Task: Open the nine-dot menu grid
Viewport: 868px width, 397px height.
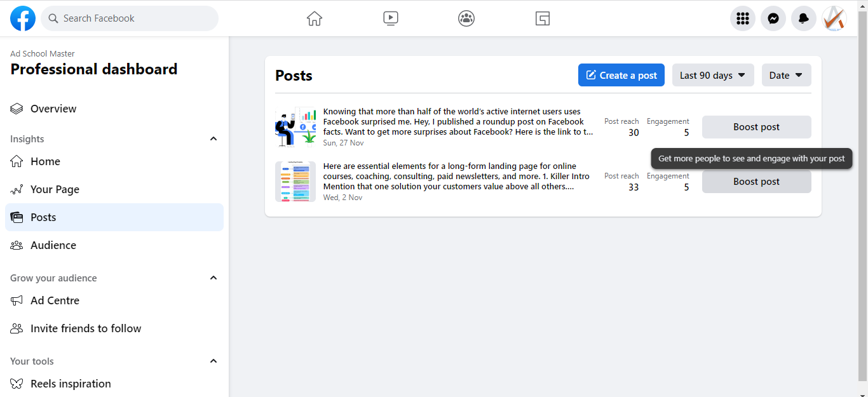Action: pos(743,18)
